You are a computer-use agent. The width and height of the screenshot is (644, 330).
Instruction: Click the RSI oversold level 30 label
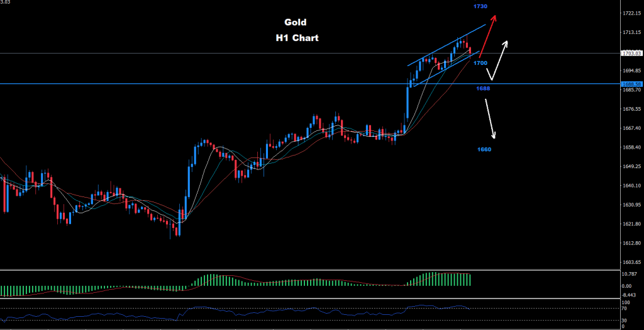625,321
